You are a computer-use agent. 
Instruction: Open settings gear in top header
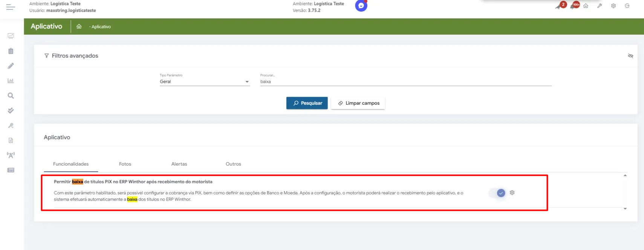click(x=613, y=6)
